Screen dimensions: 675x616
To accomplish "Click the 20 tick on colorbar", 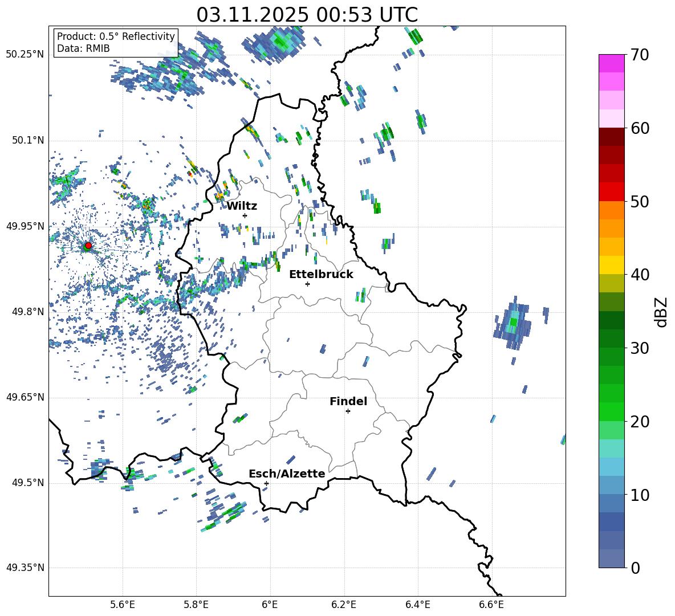I will [640, 422].
